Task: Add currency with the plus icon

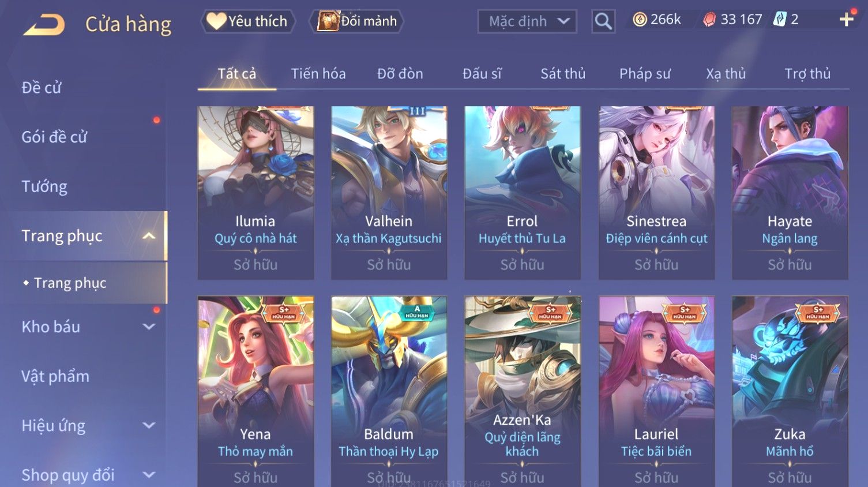Action: click(x=846, y=20)
